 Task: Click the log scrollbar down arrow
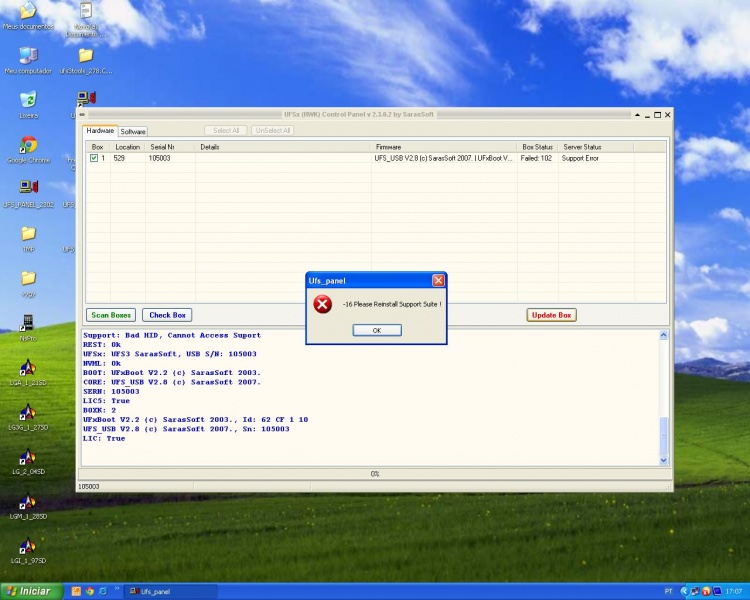[x=663, y=460]
